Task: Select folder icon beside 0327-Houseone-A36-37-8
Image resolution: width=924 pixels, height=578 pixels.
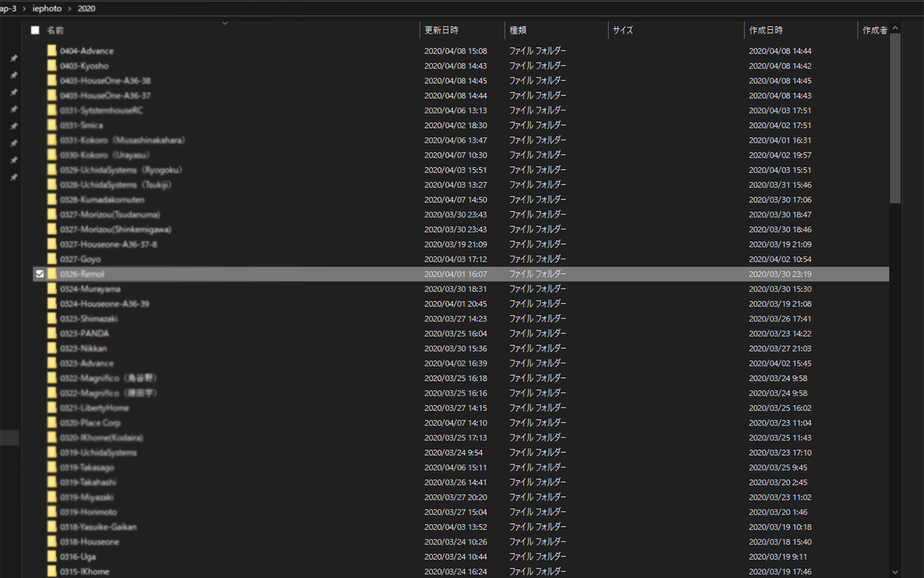Action: coord(52,244)
